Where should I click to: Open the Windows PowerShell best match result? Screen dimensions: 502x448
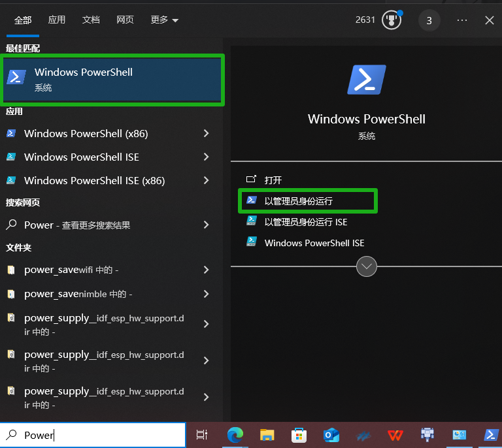tap(112, 80)
